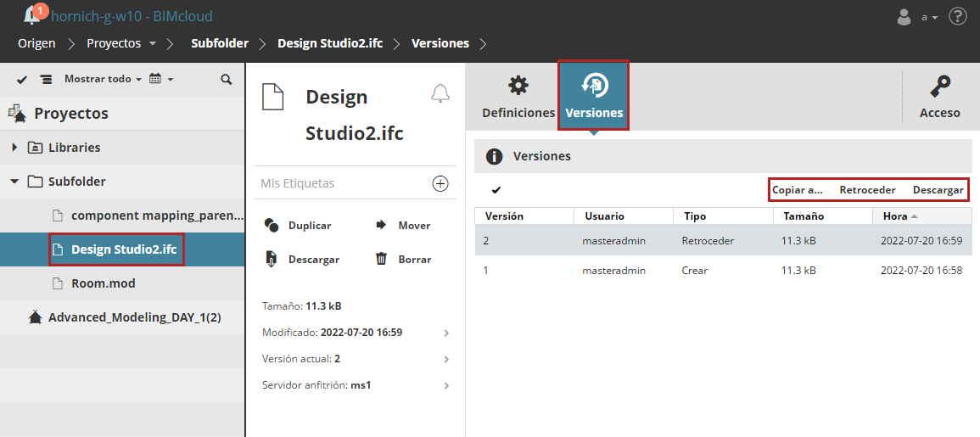This screenshot has height=437, width=980.
Task: Click the search magnifier in the sidebar
Action: tap(226, 79)
